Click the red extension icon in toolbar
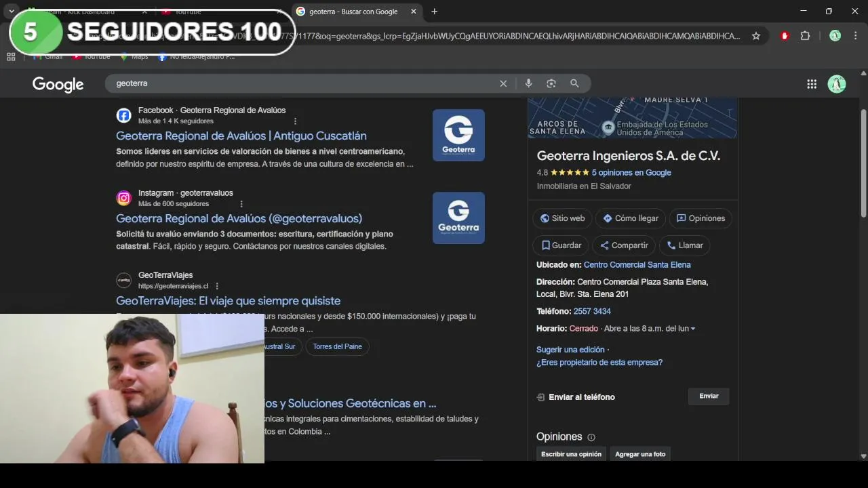The height and width of the screenshot is (488, 868). click(785, 36)
